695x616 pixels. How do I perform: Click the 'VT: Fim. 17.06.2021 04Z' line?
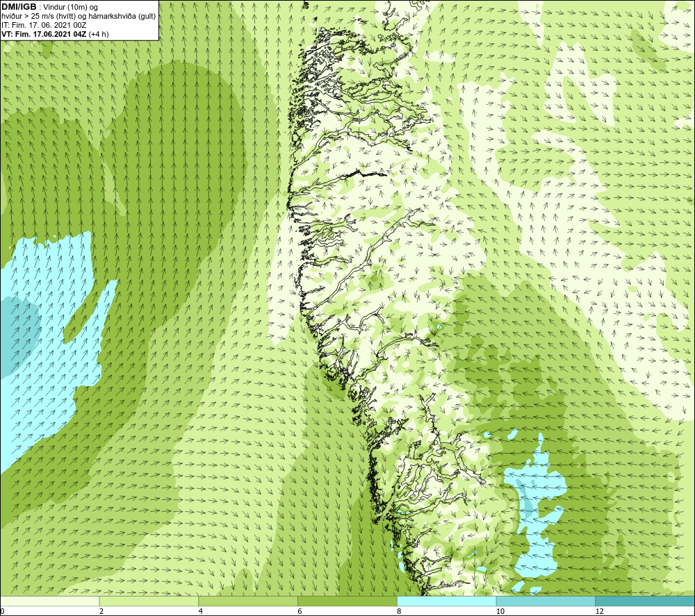(x=55, y=34)
